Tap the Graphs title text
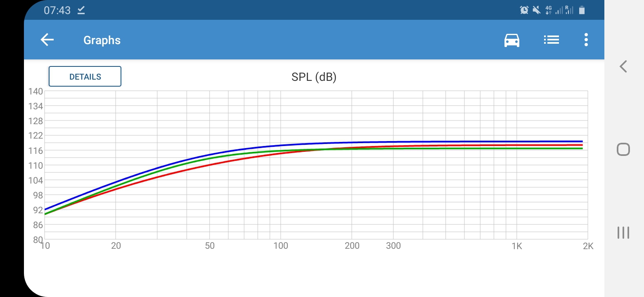The width and height of the screenshot is (644, 297). click(x=102, y=40)
